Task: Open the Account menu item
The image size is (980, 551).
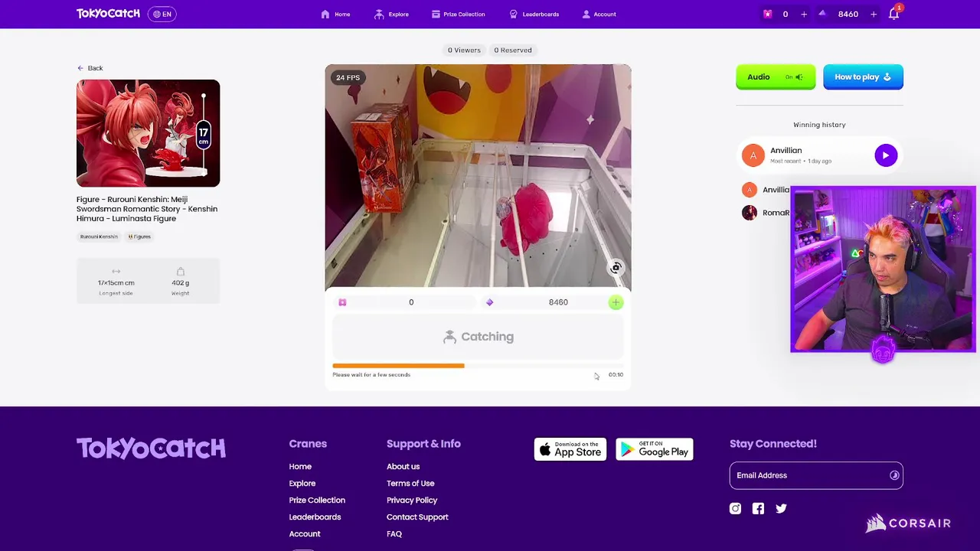Action: [599, 14]
